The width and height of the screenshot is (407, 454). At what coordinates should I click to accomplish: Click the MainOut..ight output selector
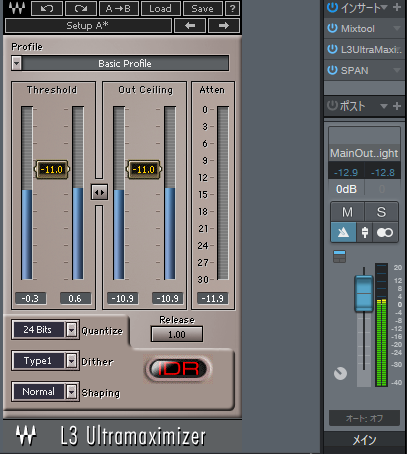tap(364, 153)
